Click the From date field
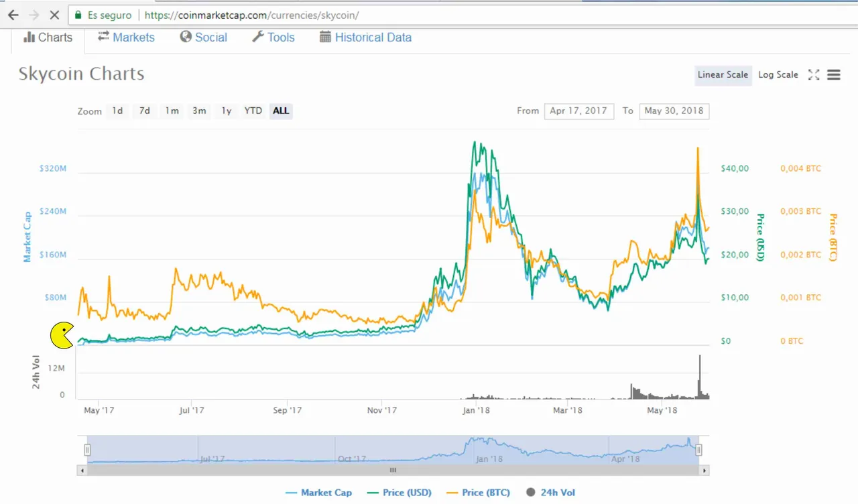 (578, 111)
